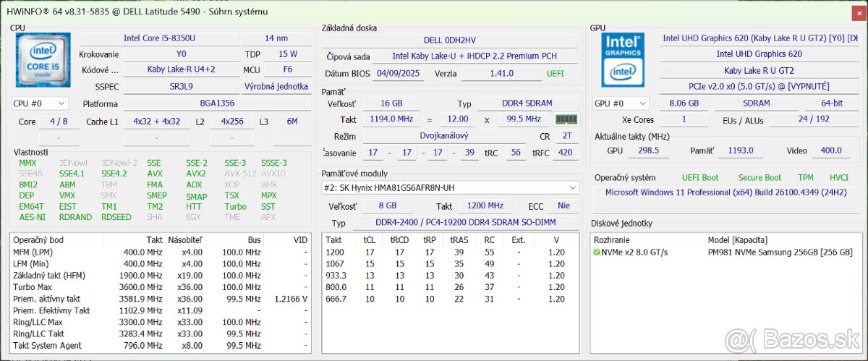Screen dimensions: 868x361
Task: Expand the SK Hynix memory module dropdown
Action: pyautogui.click(x=573, y=187)
